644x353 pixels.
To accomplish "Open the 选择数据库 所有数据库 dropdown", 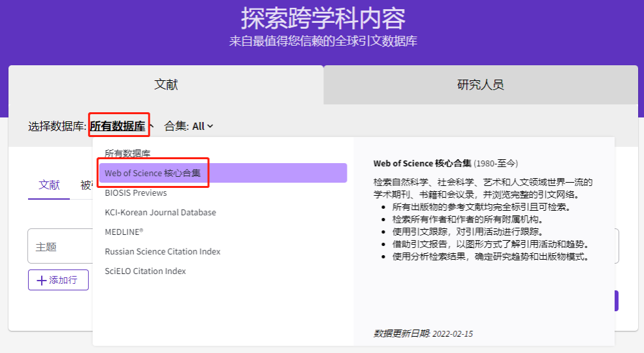I will pyautogui.click(x=118, y=126).
